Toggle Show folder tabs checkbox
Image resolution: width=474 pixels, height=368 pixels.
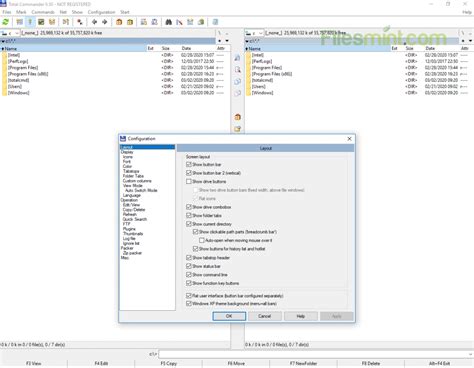pyautogui.click(x=189, y=216)
